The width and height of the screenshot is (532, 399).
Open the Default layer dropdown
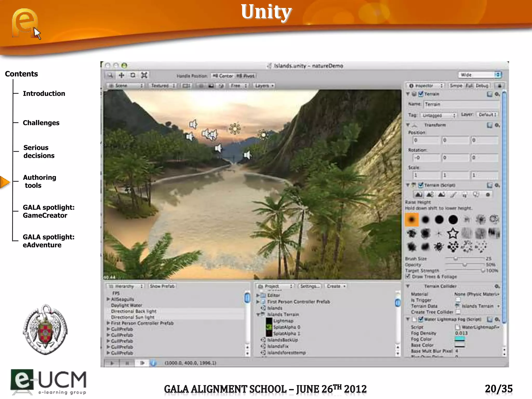[488, 115]
